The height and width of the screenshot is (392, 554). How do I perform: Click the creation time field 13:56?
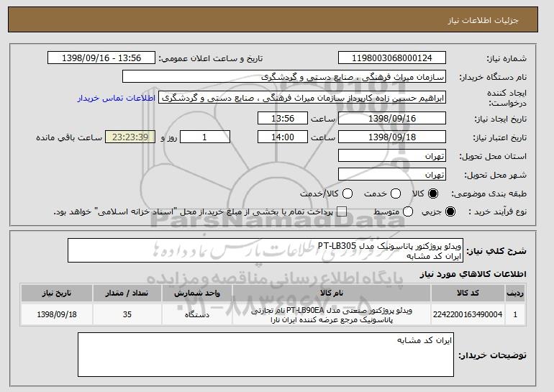pos(283,118)
